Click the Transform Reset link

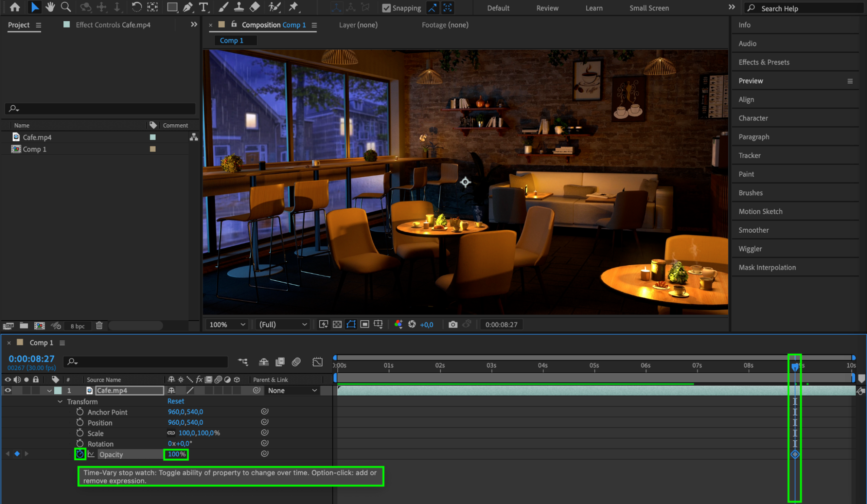176,401
